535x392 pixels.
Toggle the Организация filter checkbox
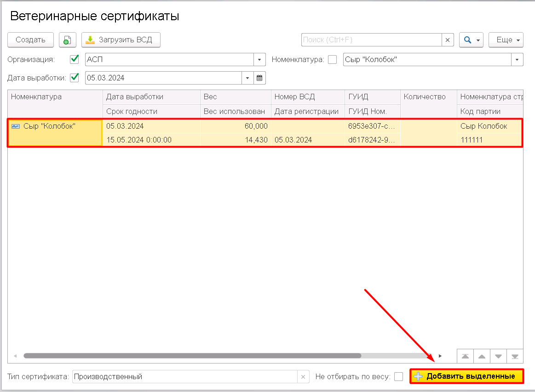click(75, 59)
